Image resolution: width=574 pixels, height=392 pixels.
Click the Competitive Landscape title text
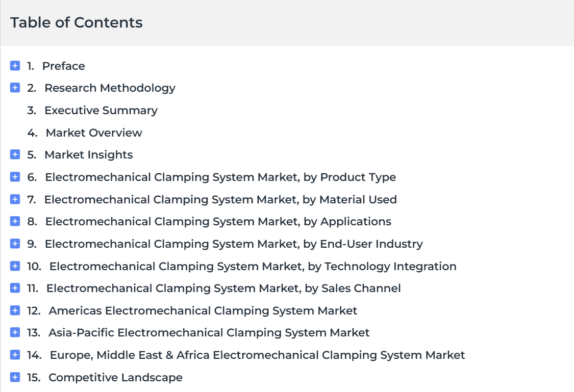coord(115,377)
